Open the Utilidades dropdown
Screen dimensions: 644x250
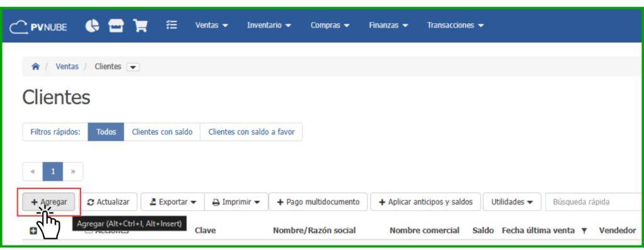pos(512,202)
